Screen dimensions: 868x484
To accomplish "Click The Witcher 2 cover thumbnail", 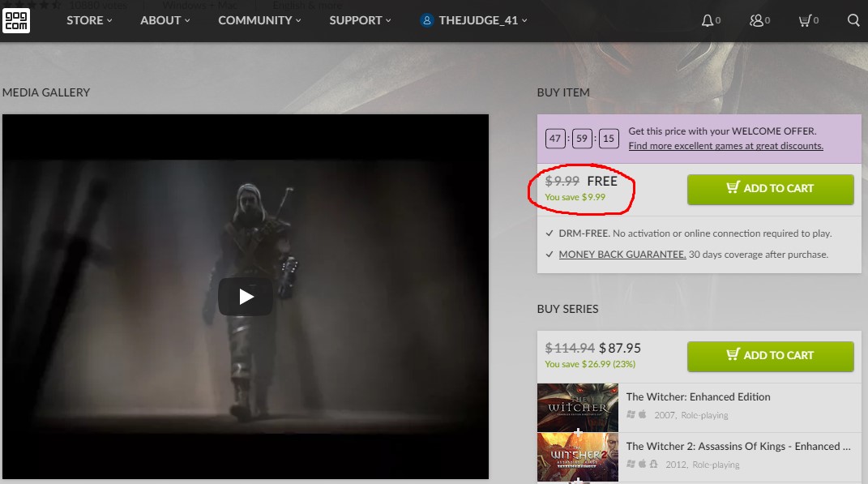I will point(577,457).
